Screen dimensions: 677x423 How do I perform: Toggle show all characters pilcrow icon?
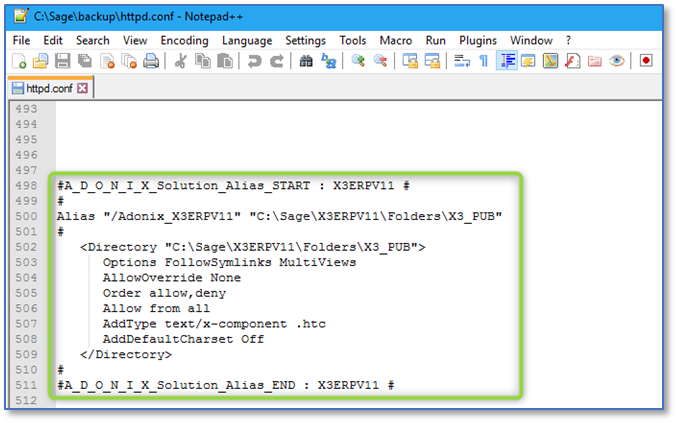click(484, 61)
